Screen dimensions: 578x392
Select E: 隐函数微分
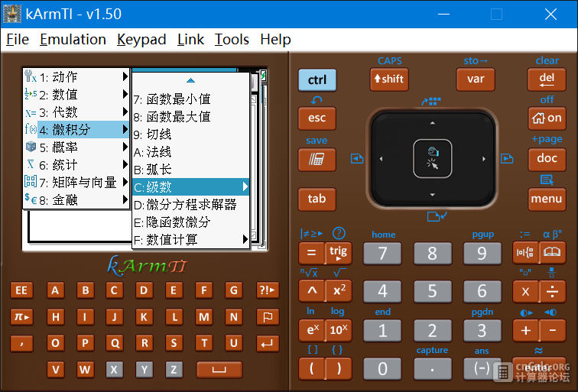(190, 222)
